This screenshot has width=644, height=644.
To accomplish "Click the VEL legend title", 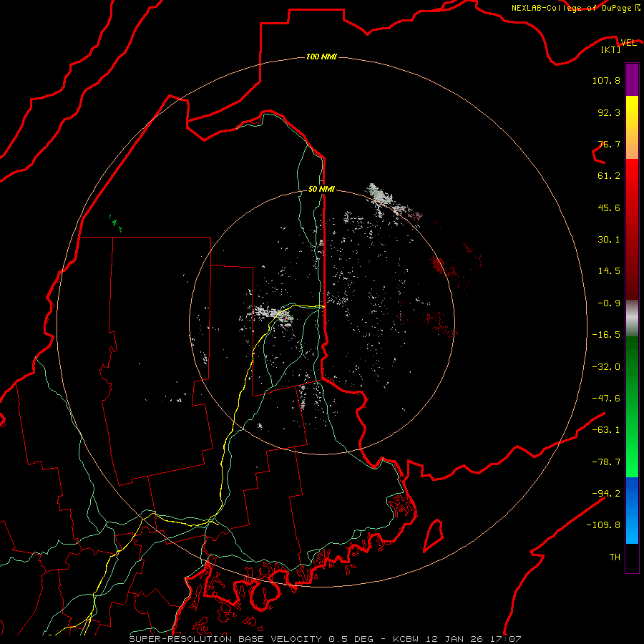I will (628, 42).
